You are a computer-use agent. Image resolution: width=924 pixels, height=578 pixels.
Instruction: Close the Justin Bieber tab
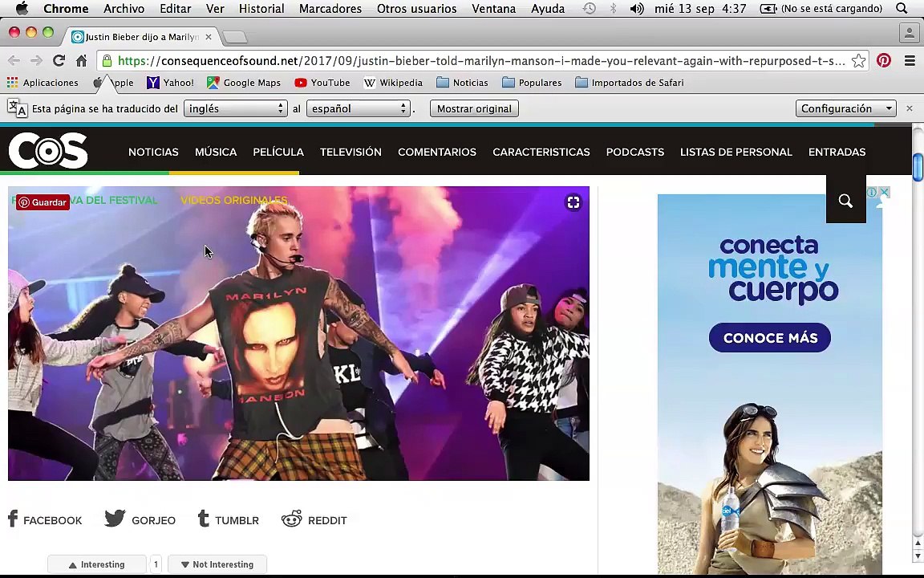[208, 37]
